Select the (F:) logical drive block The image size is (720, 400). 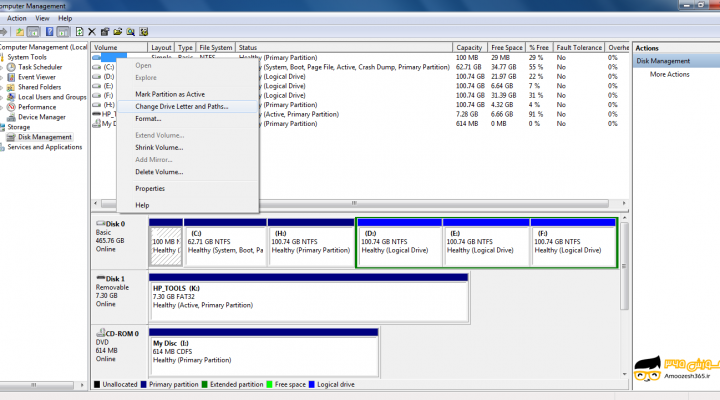[573, 242]
